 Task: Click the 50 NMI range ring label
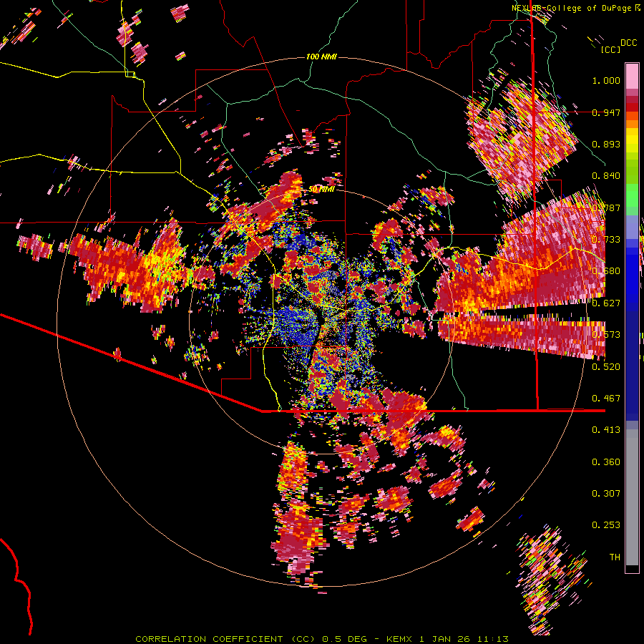point(321,189)
